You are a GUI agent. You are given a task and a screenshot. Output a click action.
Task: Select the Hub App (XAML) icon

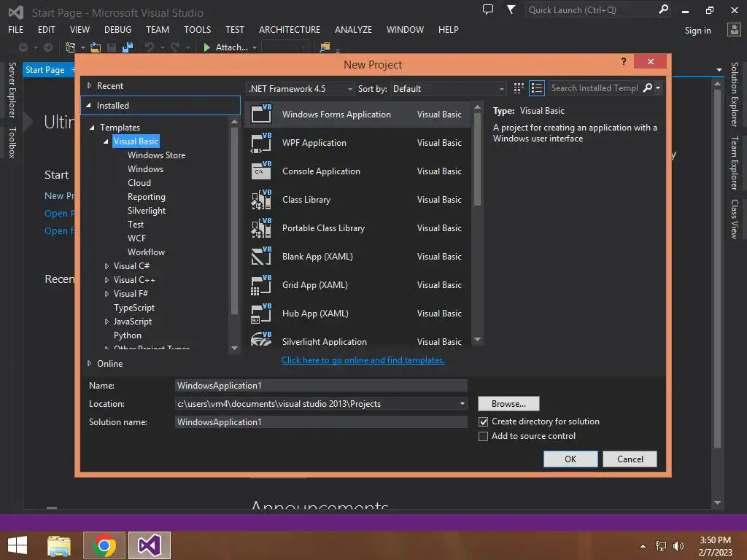click(261, 314)
